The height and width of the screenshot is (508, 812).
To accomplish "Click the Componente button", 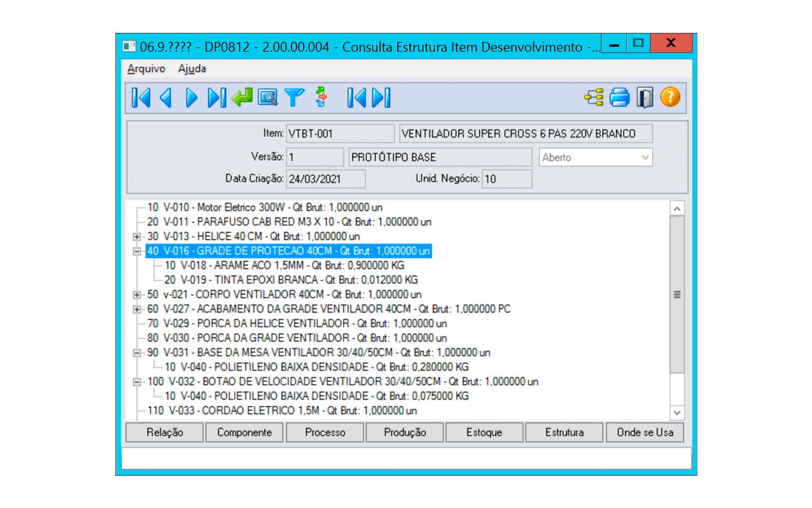I will click(x=244, y=433).
